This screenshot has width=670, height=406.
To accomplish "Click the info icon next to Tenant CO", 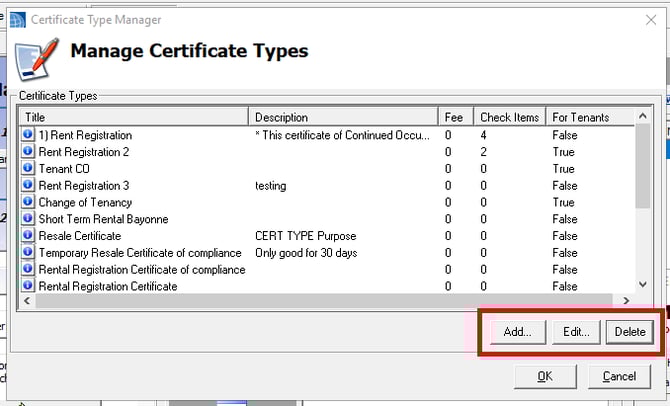I will 29,169.
